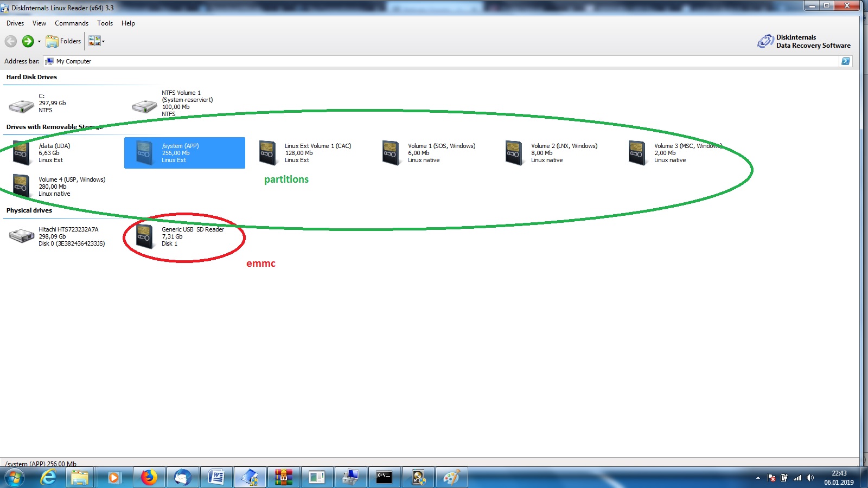The height and width of the screenshot is (488, 868).
Task: Open the Windows Start menu
Action: point(15,478)
